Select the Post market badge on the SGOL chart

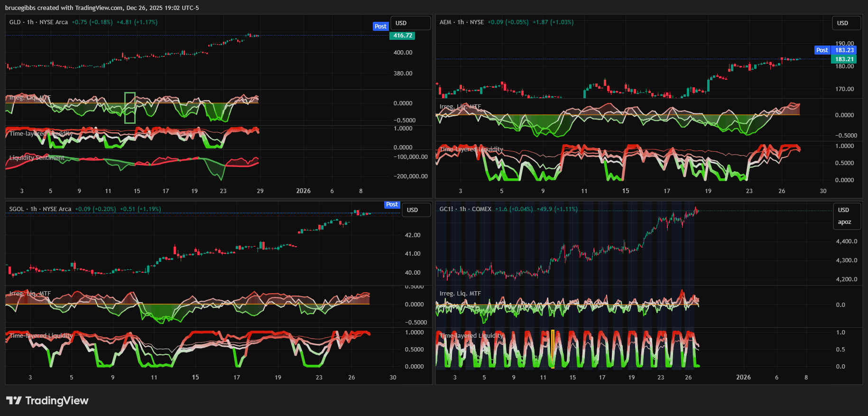[392, 204]
